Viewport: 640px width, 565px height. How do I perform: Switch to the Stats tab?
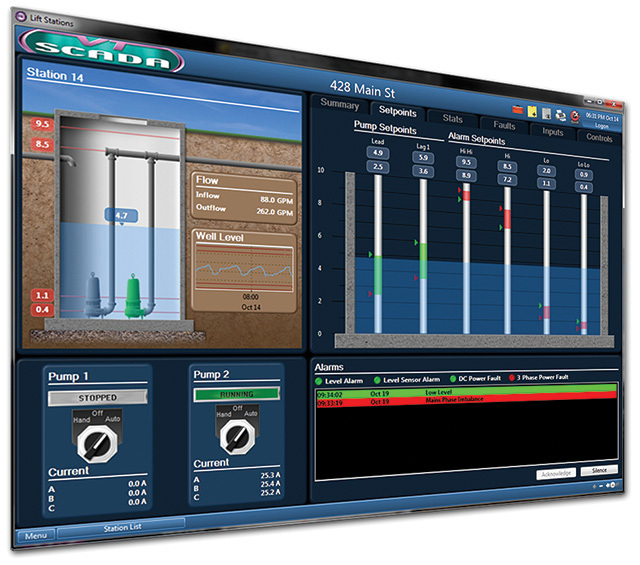point(452,119)
